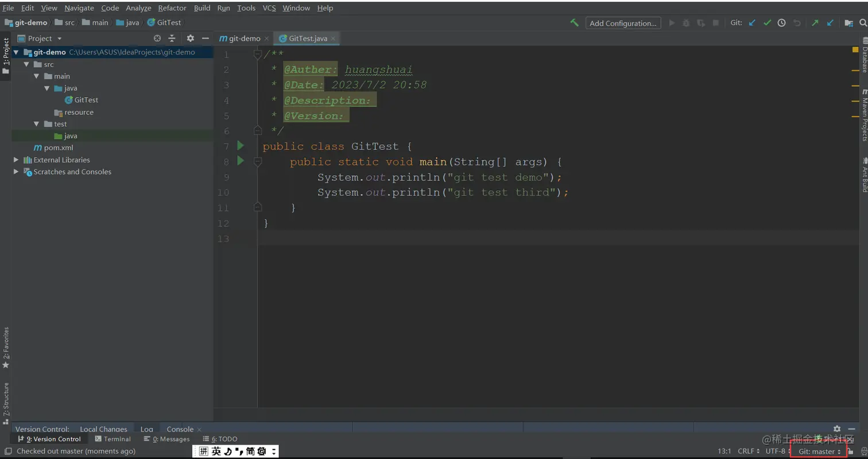Close the GitTest.java editor tab
The height and width of the screenshot is (459, 868).
click(333, 38)
